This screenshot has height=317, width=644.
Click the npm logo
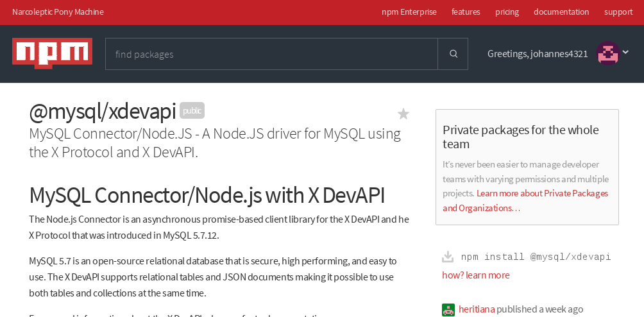pos(52,53)
